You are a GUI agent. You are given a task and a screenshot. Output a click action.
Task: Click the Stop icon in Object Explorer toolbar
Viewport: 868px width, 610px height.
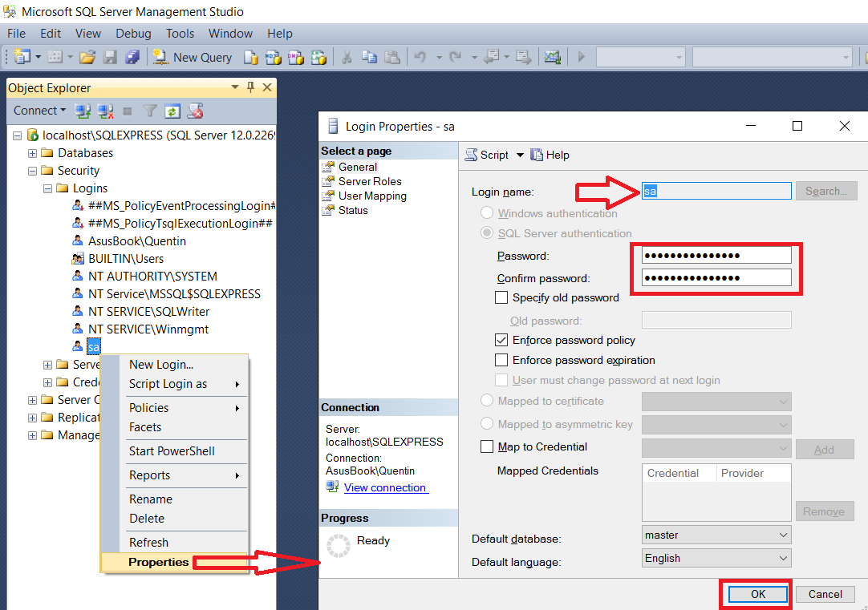(x=128, y=111)
